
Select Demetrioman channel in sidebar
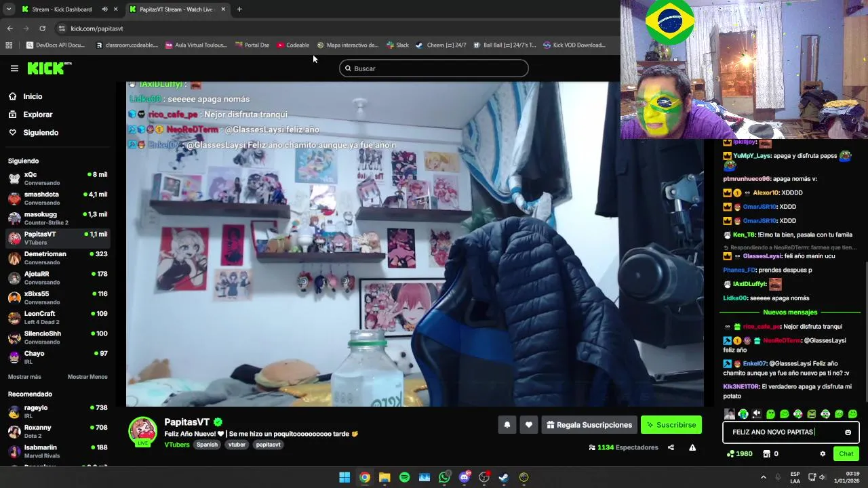click(58, 258)
